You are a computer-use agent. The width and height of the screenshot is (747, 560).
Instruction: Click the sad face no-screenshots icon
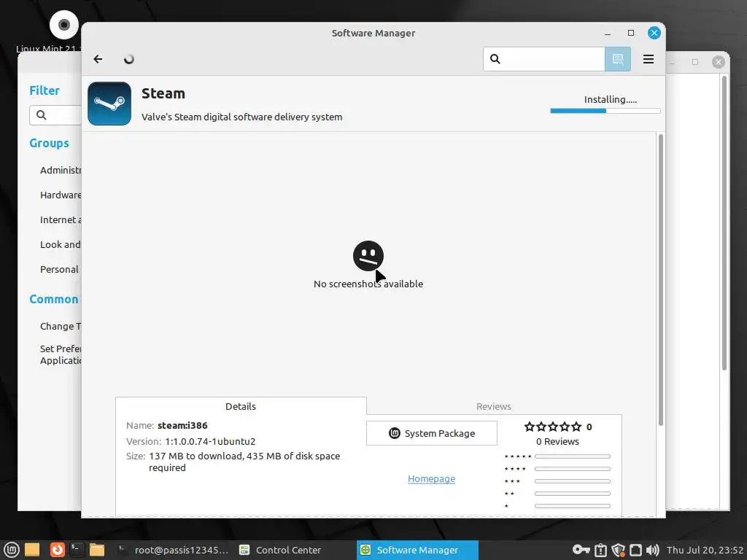368,256
